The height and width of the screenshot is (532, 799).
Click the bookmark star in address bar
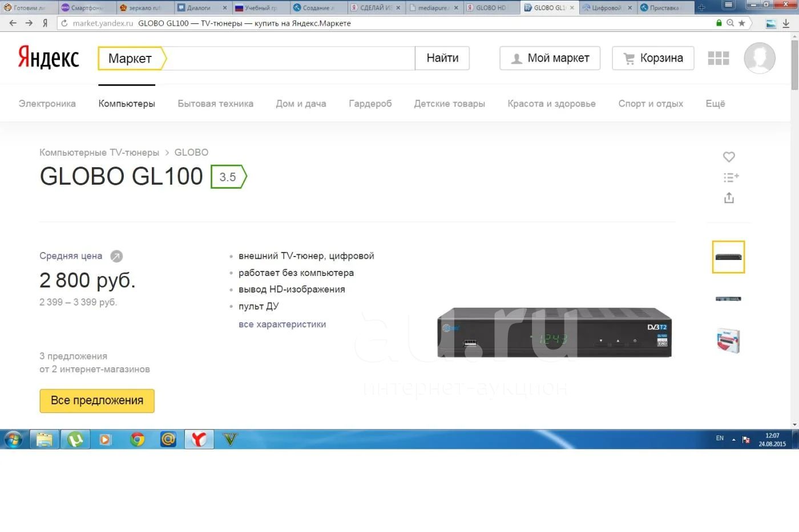[741, 23]
